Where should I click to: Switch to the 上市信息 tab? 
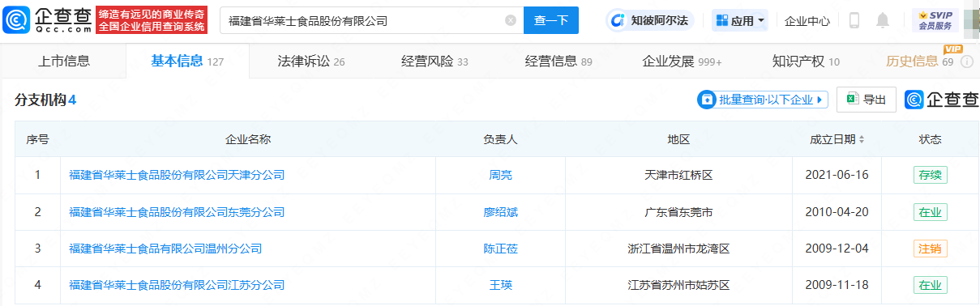click(64, 61)
